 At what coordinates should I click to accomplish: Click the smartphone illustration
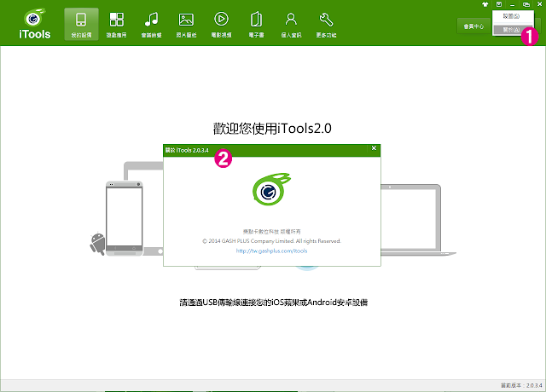(125, 218)
